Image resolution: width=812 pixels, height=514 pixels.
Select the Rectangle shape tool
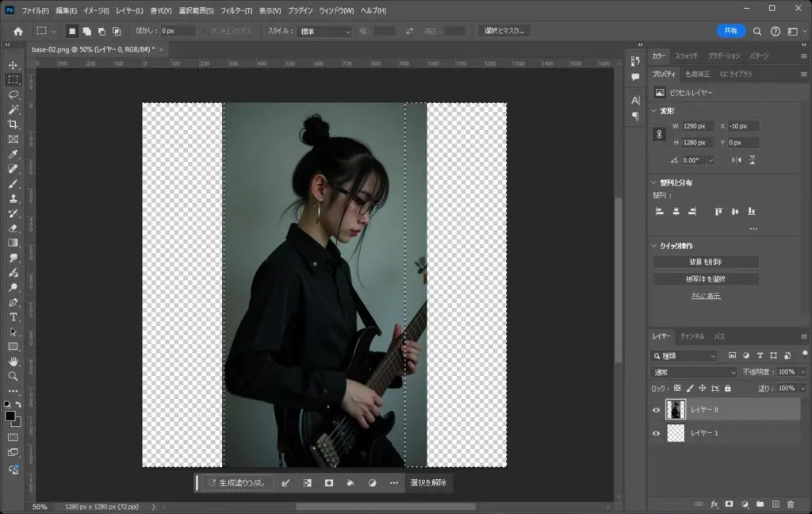pyautogui.click(x=13, y=347)
